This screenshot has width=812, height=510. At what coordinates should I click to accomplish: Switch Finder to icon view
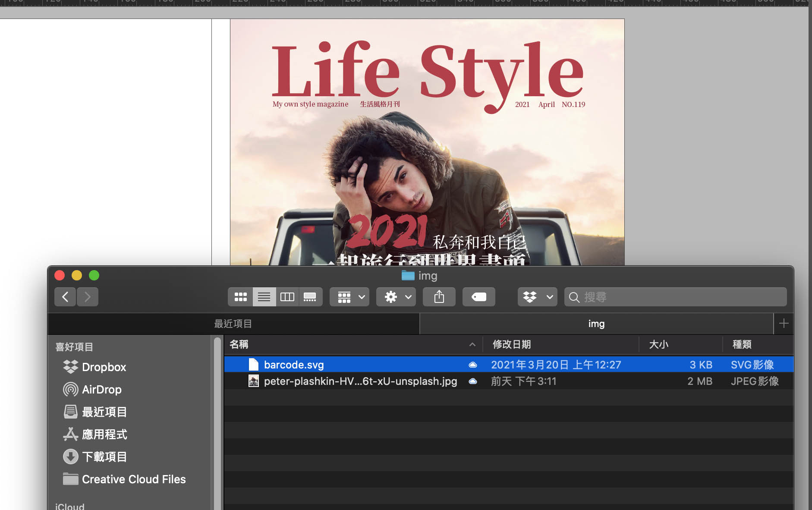coord(240,297)
